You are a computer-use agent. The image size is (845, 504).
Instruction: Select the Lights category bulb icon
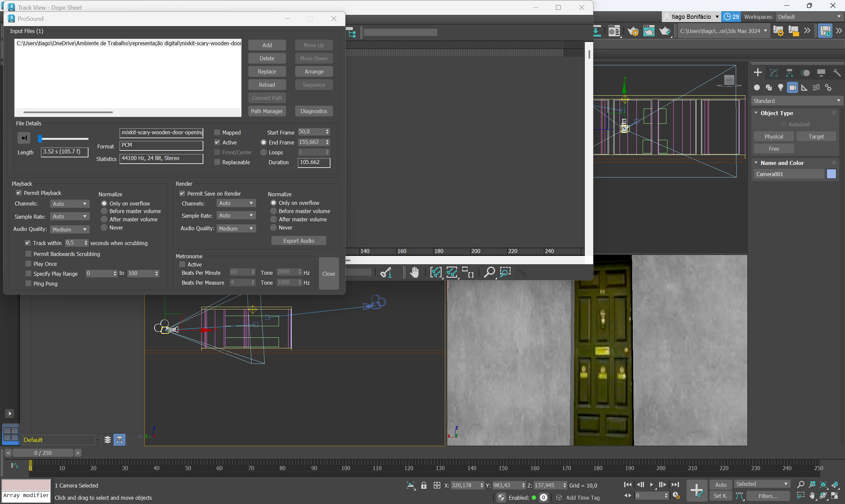780,88
